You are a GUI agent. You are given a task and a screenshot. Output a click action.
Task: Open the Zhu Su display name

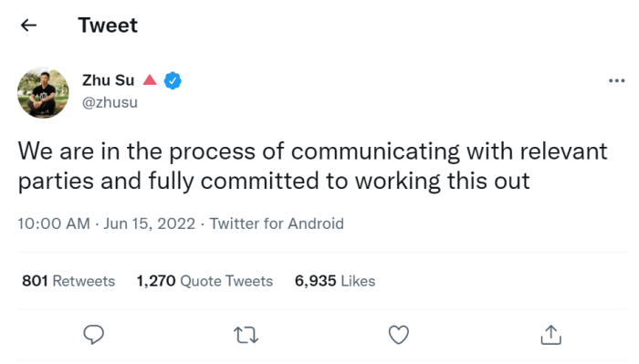[x=108, y=80]
